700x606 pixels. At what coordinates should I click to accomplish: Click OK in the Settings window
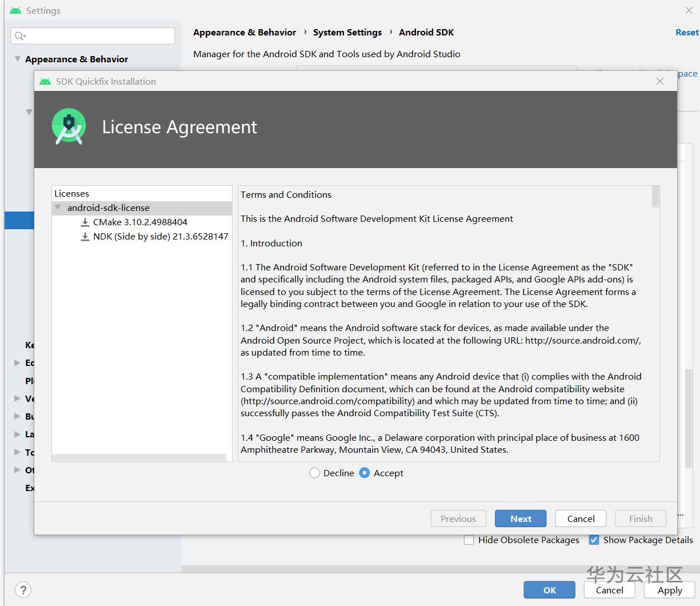click(x=550, y=590)
